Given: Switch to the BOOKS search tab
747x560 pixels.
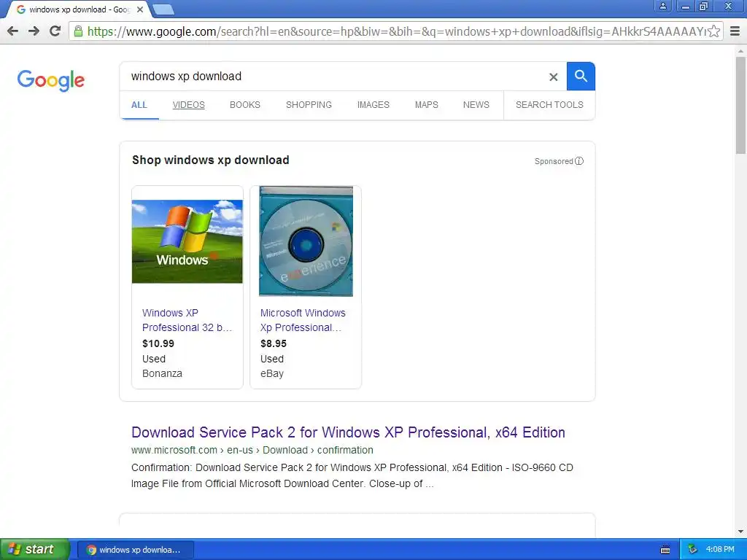Looking at the screenshot, I should tap(245, 105).
